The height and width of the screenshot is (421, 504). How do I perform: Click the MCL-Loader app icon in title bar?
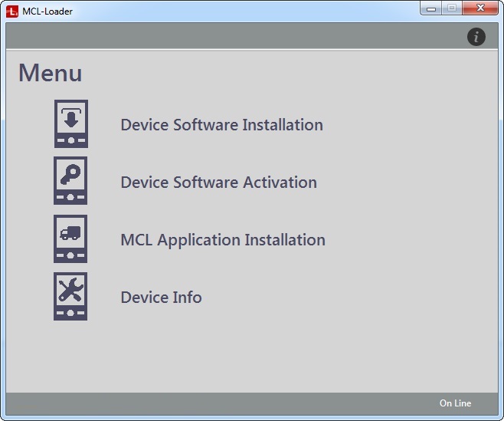click(x=12, y=12)
